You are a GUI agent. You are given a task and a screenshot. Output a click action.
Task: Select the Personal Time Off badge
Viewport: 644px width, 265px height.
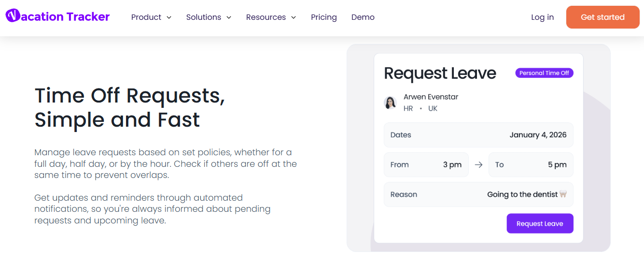544,73
